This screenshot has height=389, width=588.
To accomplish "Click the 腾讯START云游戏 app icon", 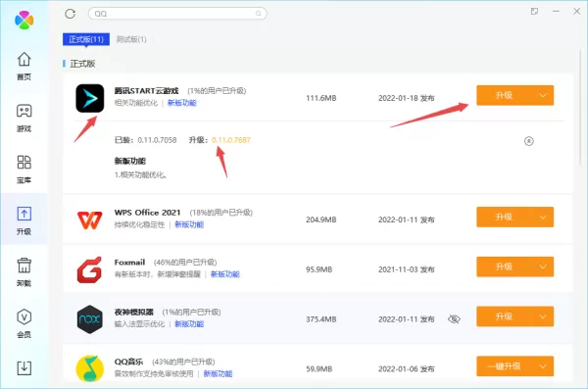I will click(90, 98).
